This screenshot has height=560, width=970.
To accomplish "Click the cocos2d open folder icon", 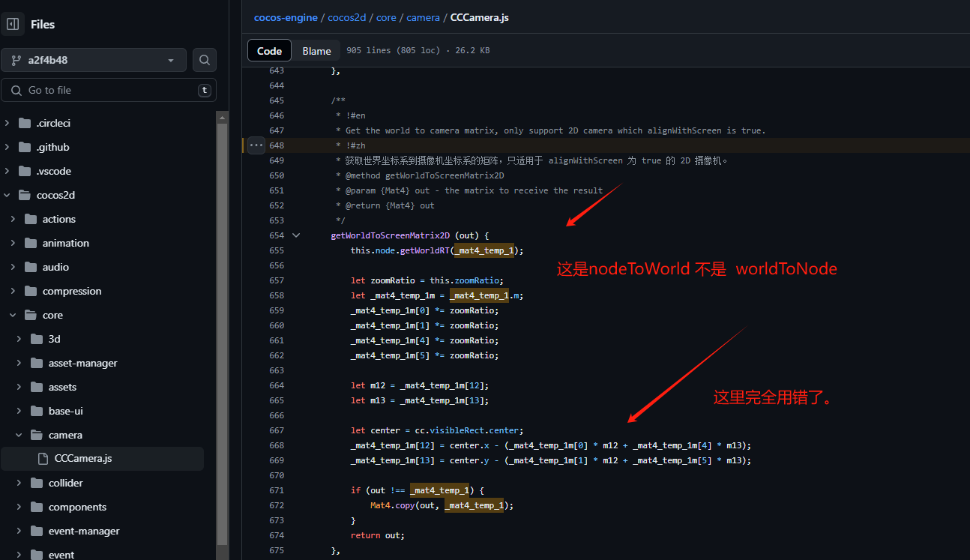I will click(x=25, y=195).
